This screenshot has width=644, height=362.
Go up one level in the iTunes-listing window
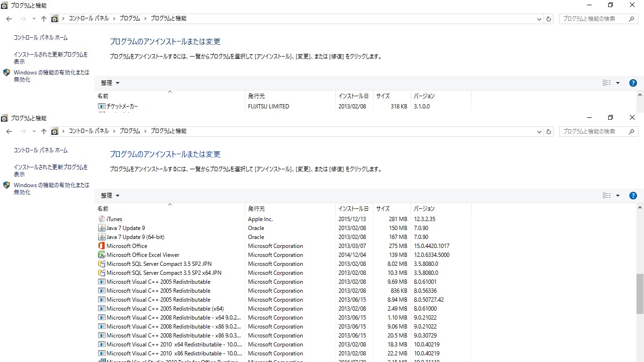coord(44,132)
